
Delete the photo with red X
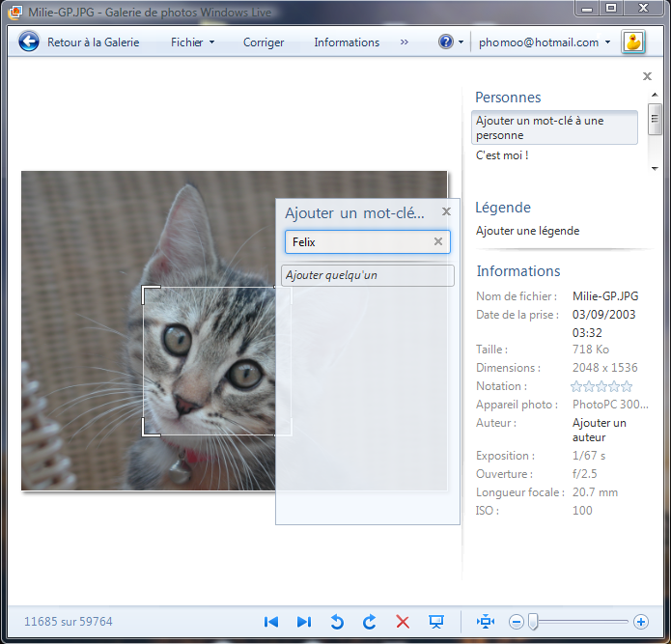(403, 622)
